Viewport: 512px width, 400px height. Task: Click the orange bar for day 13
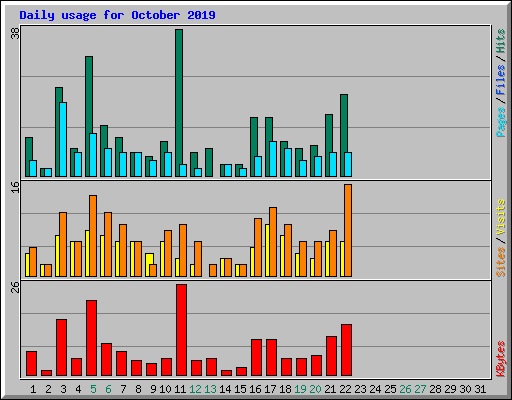[x=213, y=270]
